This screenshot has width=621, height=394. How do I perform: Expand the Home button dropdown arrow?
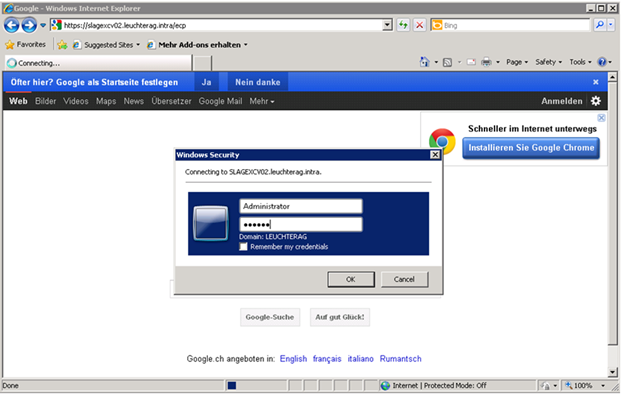click(436, 62)
